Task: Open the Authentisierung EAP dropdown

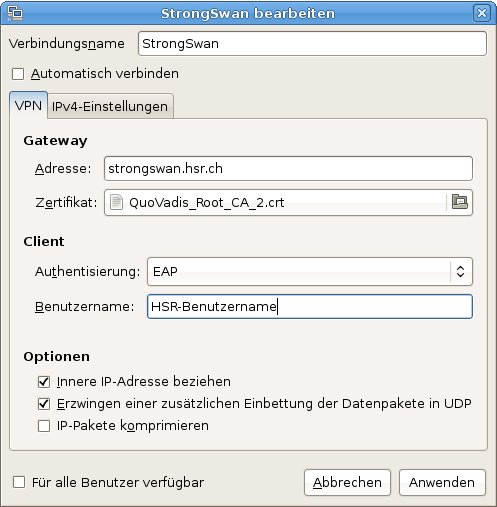Action: click(310, 271)
